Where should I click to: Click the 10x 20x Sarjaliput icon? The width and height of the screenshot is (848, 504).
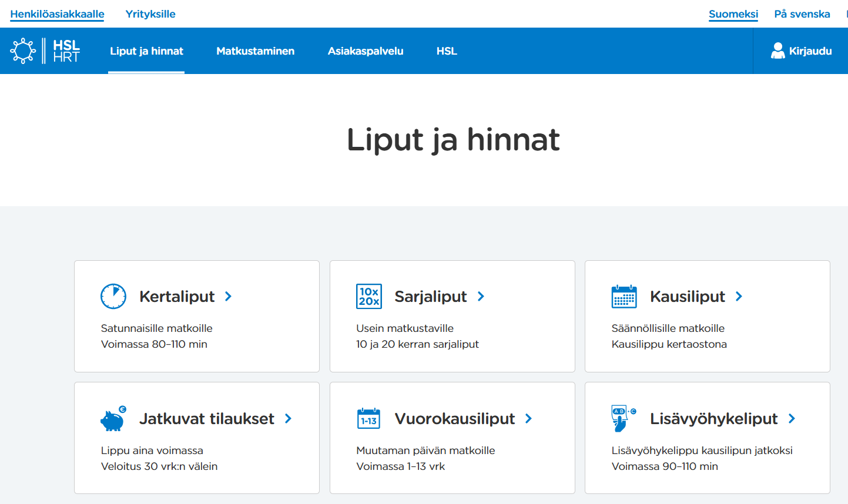[369, 296]
